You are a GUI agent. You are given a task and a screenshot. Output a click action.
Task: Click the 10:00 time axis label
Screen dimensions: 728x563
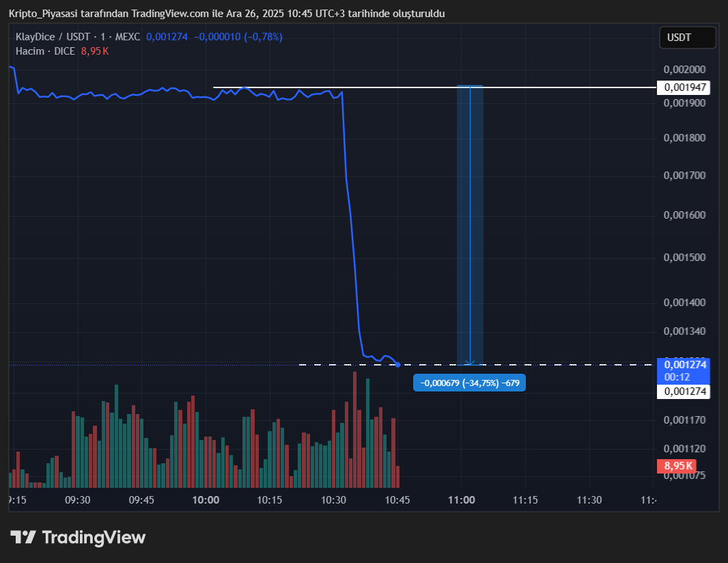click(x=206, y=500)
